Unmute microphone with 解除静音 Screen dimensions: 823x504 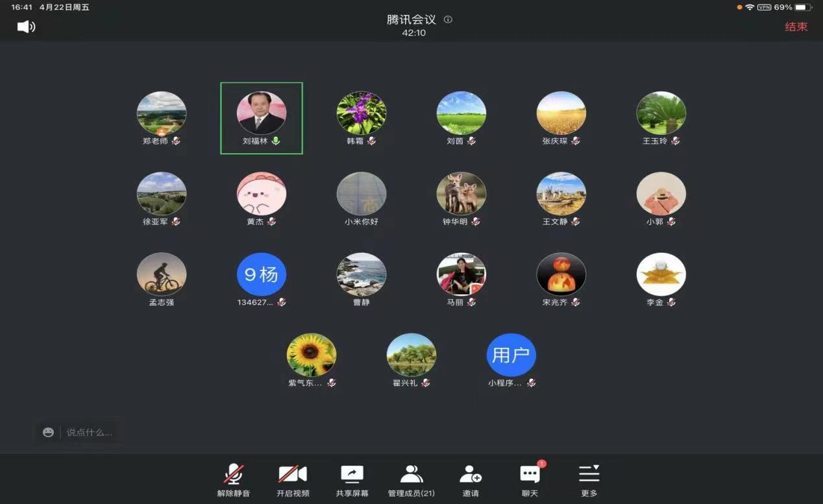(x=234, y=481)
